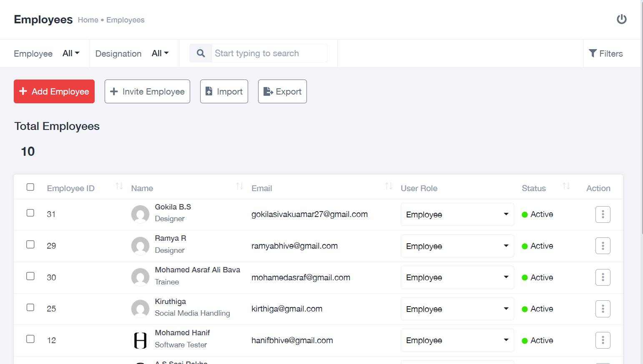The image size is (643, 364).
Task: Click email mohamedasraf@gmail.com
Action: [x=301, y=277]
